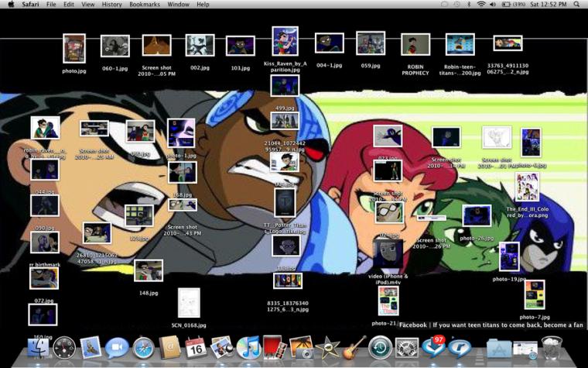Image resolution: width=588 pixels, height=368 pixels.
Task: Click the Wi-Fi status icon
Action: pyautogui.click(x=481, y=4)
